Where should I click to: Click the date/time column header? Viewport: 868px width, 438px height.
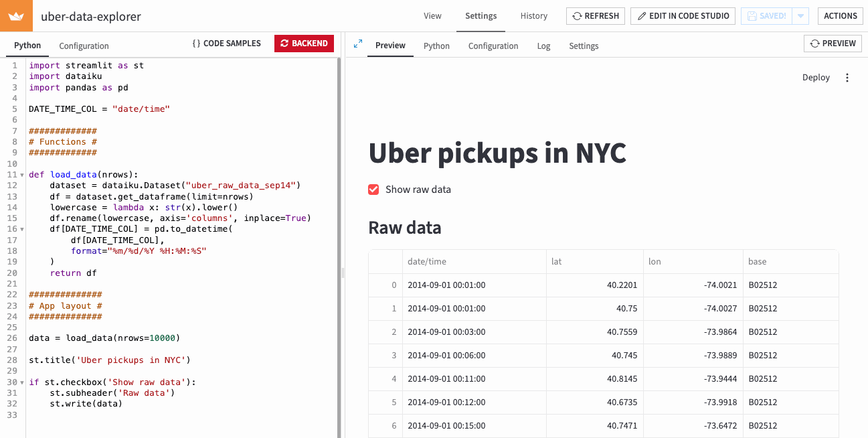pos(427,261)
